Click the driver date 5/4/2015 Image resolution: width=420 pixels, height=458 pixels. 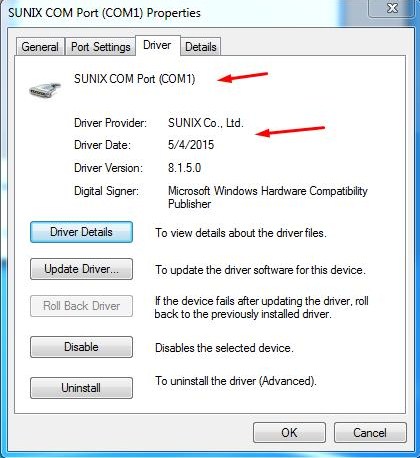tap(191, 145)
